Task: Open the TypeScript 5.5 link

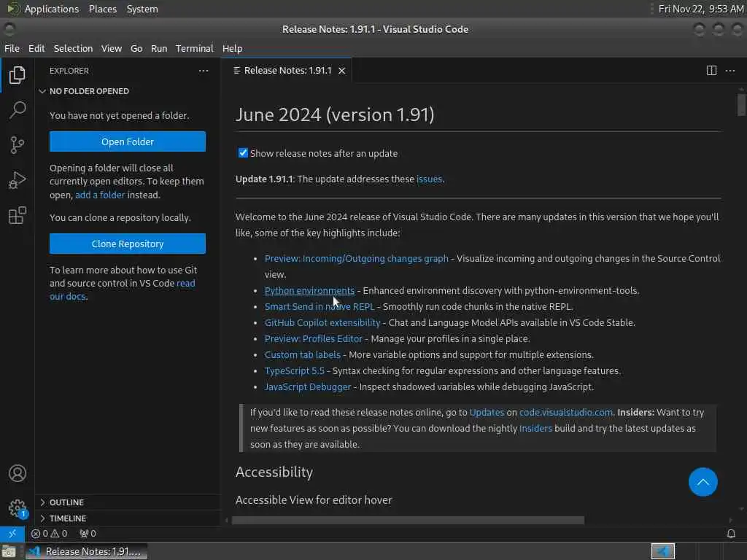Action: click(x=295, y=371)
